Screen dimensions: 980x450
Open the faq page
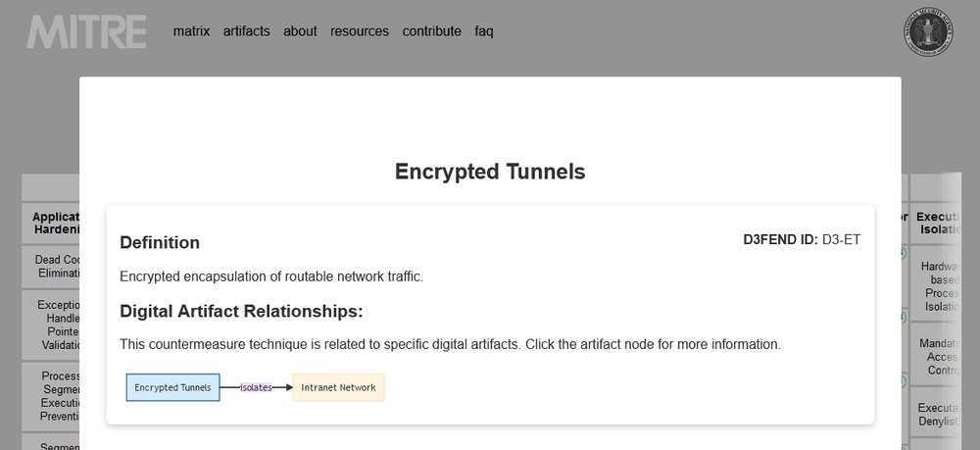tap(484, 31)
